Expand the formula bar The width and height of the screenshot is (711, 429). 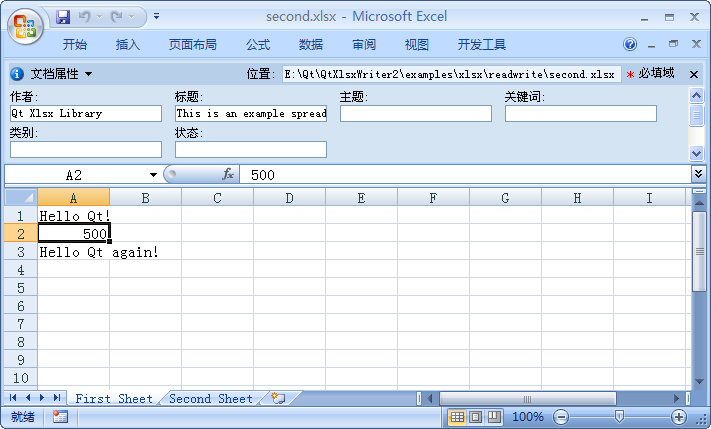(x=697, y=174)
